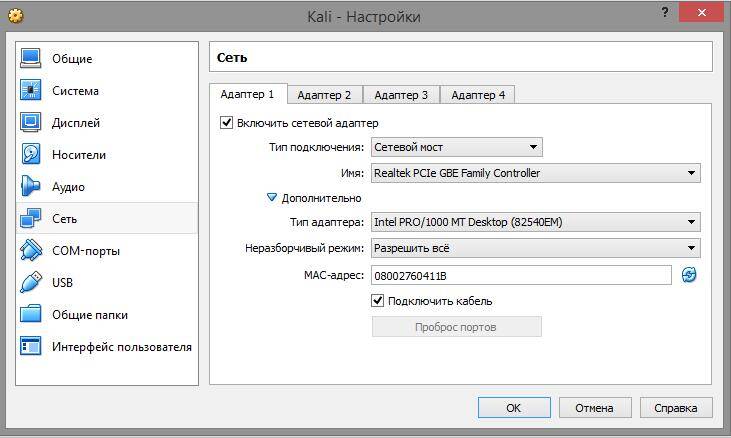Select the Сеть network icon
The image size is (731, 438).
click(30, 218)
